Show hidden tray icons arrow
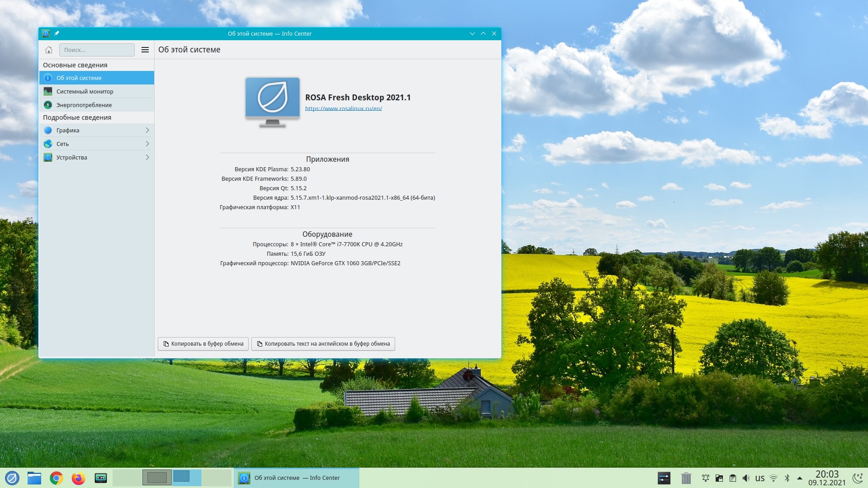The height and width of the screenshot is (488, 868). pyautogui.click(x=800, y=478)
